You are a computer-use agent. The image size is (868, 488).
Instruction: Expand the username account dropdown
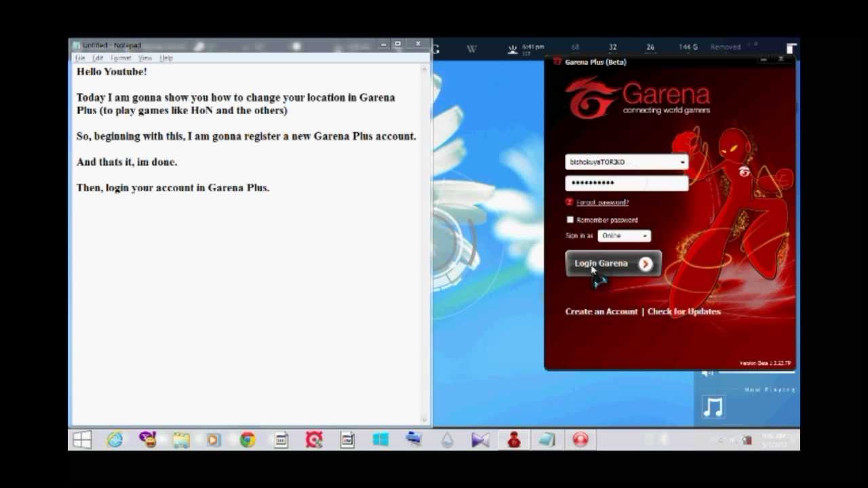(682, 162)
